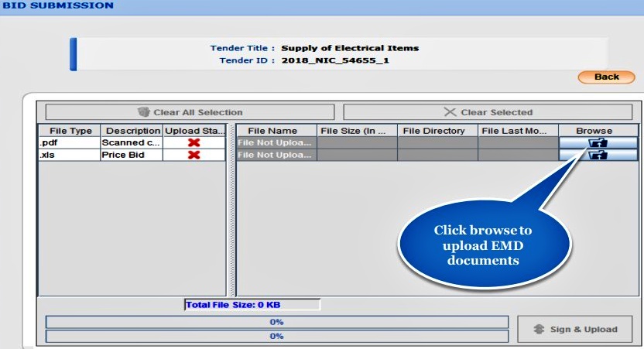
Task: Click the browse folder icon for the Price Bid row
Action: point(598,156)
